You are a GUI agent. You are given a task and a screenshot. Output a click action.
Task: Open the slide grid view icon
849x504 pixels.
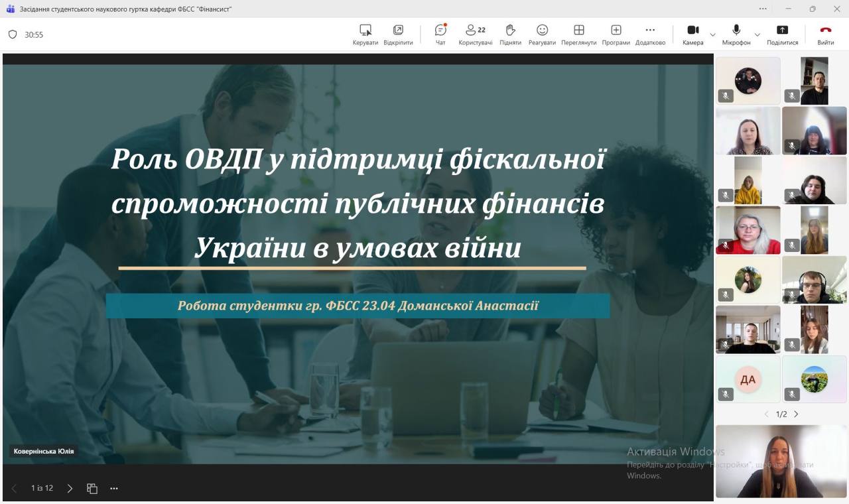92,489
